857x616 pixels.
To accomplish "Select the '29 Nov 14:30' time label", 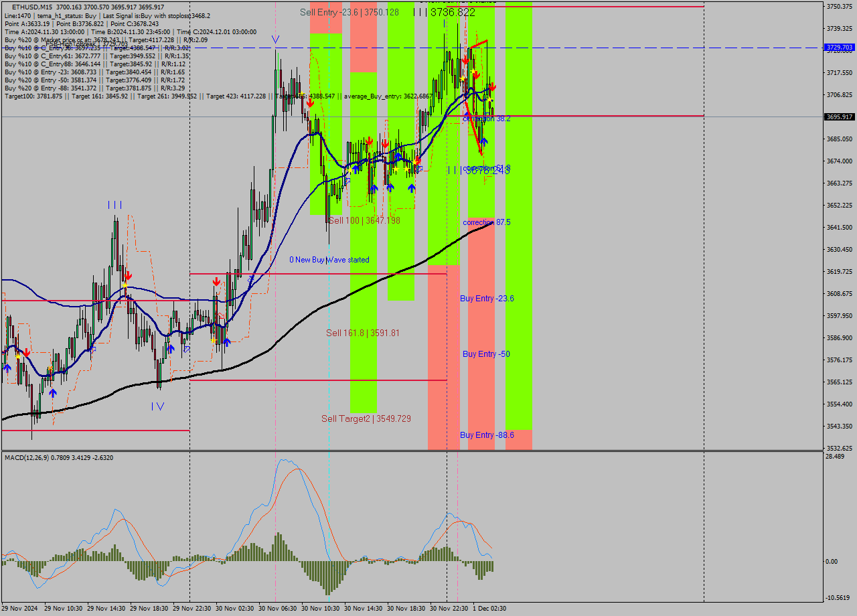I will (106, 609).
